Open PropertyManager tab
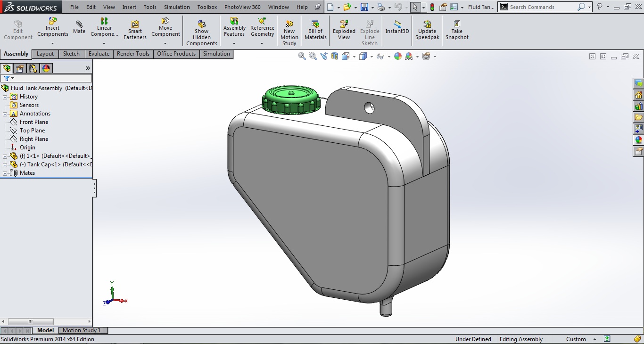The width and height of the screenshot is (644, 344). coord(20,68)
